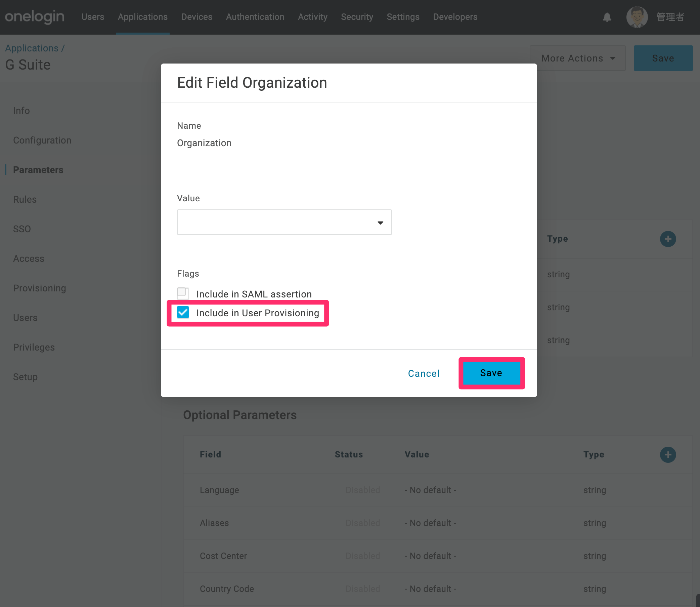Open the Privileges sidebar tab
The width and height of the screenshot is (700, 607).
pos(34,347)
